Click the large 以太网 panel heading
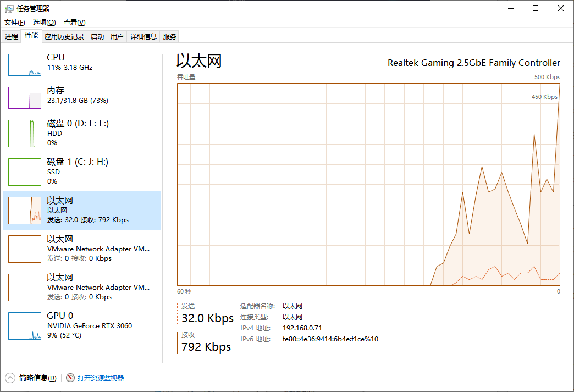 coord(199,61)
